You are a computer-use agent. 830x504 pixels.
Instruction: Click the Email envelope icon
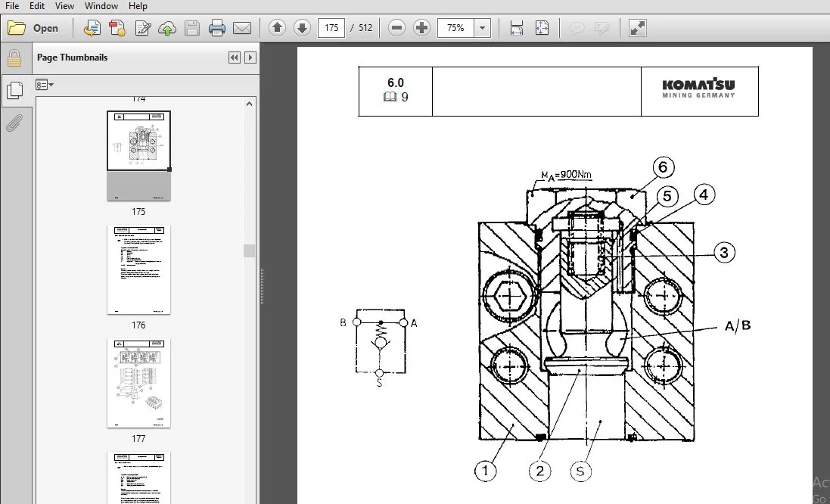point(242,28)
